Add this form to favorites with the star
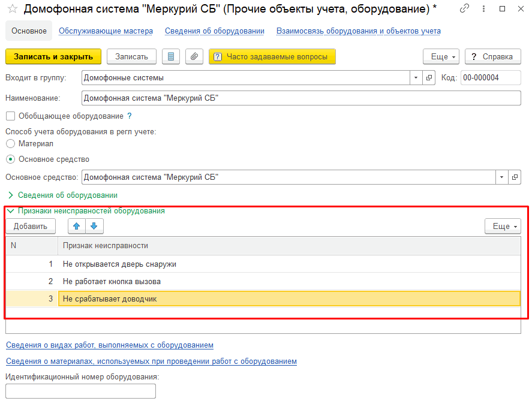The image size is (532, 404). [13, 9]
